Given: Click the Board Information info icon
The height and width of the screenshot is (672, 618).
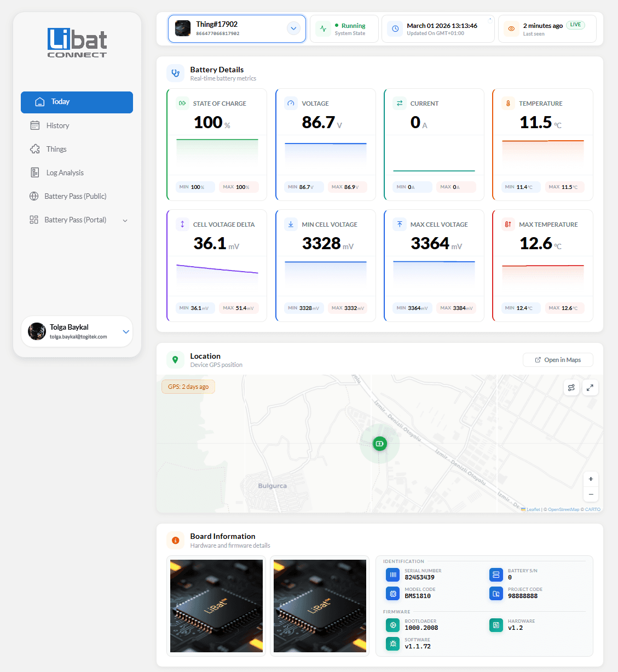Looking at the screenshot, I should point(175,540).
